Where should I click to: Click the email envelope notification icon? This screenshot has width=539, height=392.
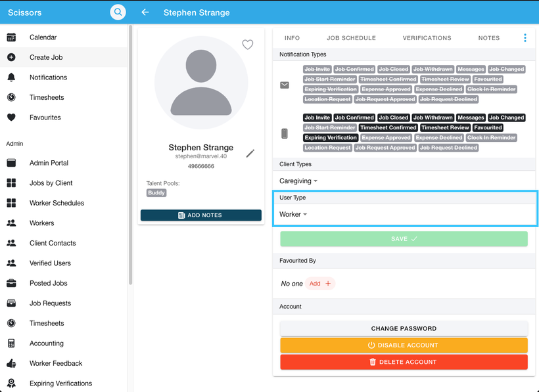coord(284,85)
